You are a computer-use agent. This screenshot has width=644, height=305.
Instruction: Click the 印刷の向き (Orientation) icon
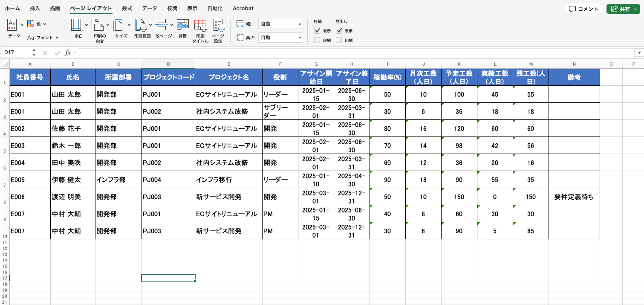[98, 25]
